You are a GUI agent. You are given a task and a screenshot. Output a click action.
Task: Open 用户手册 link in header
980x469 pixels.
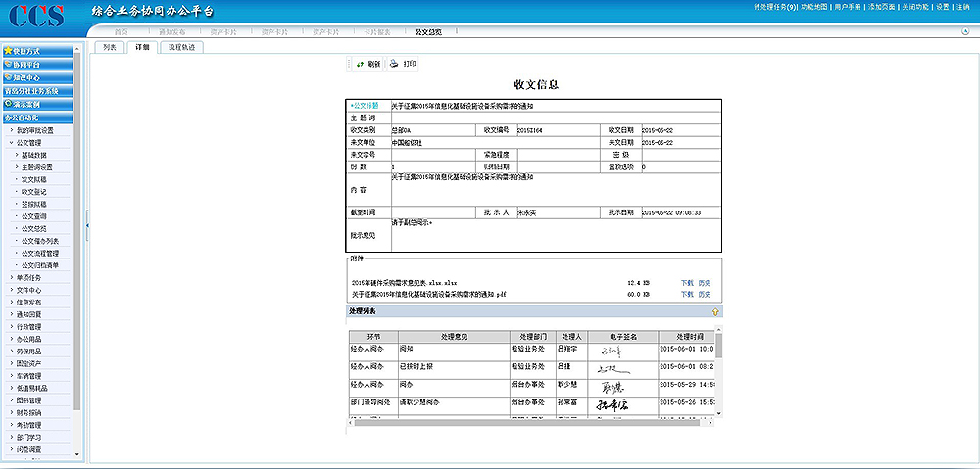tap(848, 6)
